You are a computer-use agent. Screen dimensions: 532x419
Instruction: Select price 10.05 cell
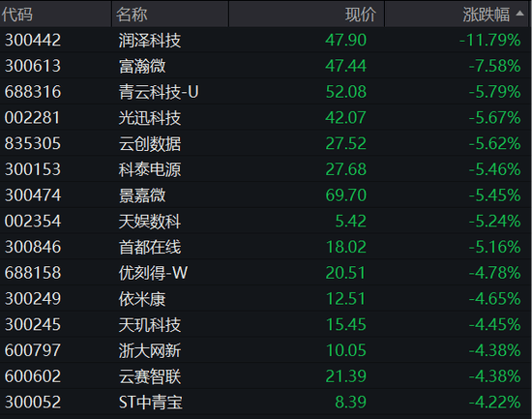click(x=345, y=350)
